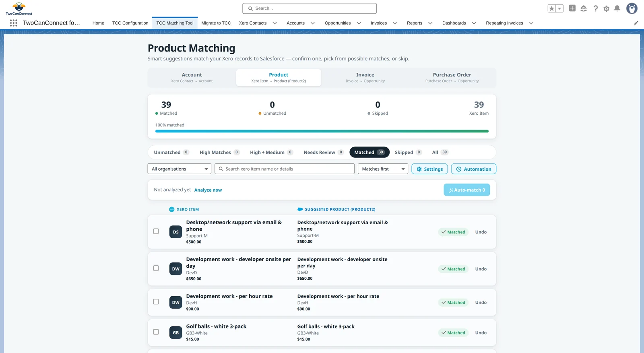
Task: Switch to the Invoice matching tab
Action: (x=365, y=78)
